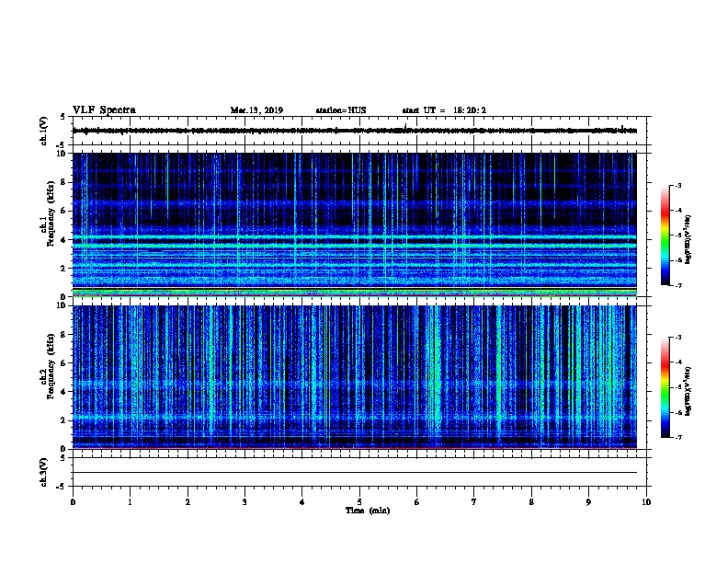Click the ch.1 voltage waveform trace

(x=355, y=131)
